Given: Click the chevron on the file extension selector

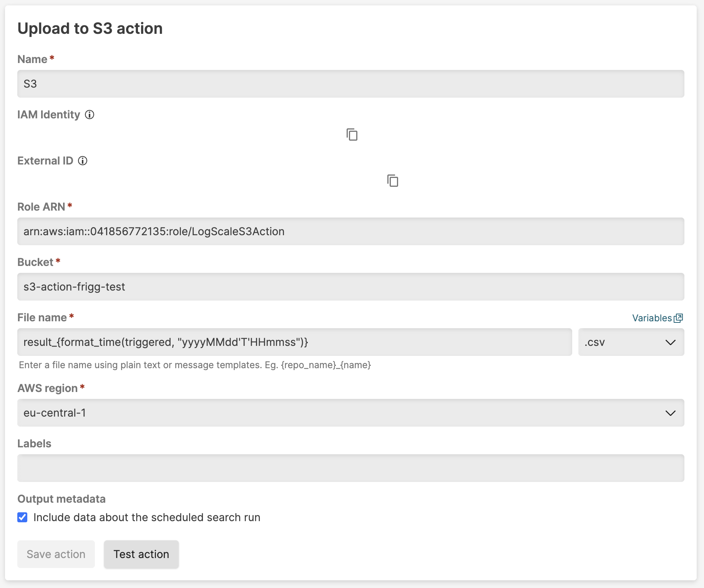Looking at the screenshot, I should point(671,342).
